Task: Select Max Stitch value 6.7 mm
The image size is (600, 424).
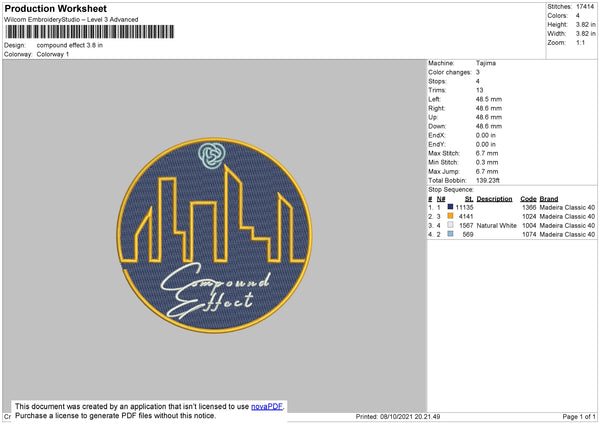Action: (x=487, y=153)
